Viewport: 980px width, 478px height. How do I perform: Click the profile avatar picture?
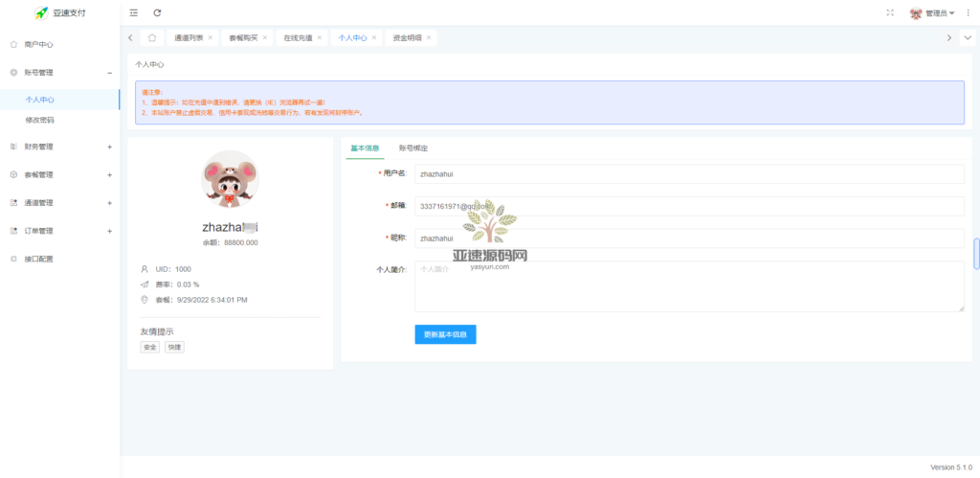[x=230, y=179]
